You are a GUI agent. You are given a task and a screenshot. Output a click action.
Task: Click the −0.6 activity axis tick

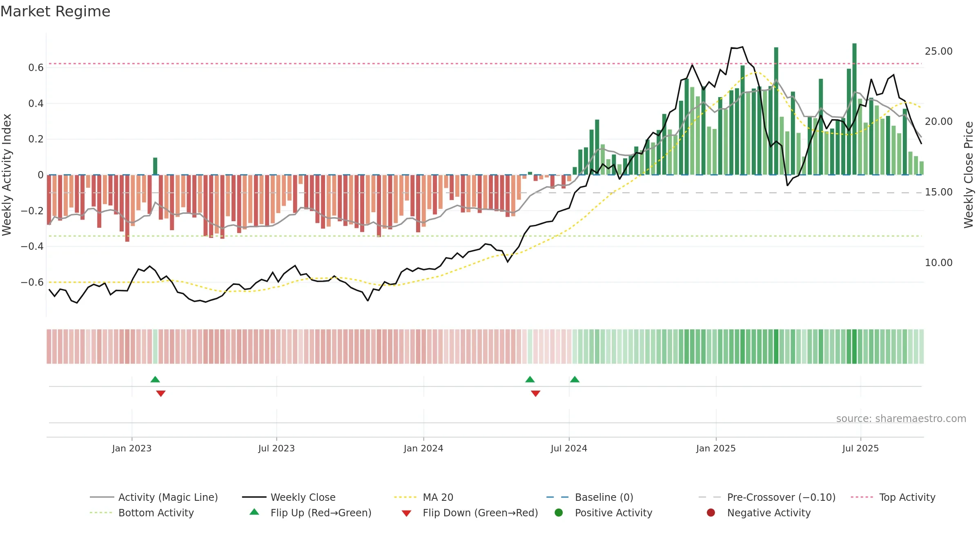(32, 282)
